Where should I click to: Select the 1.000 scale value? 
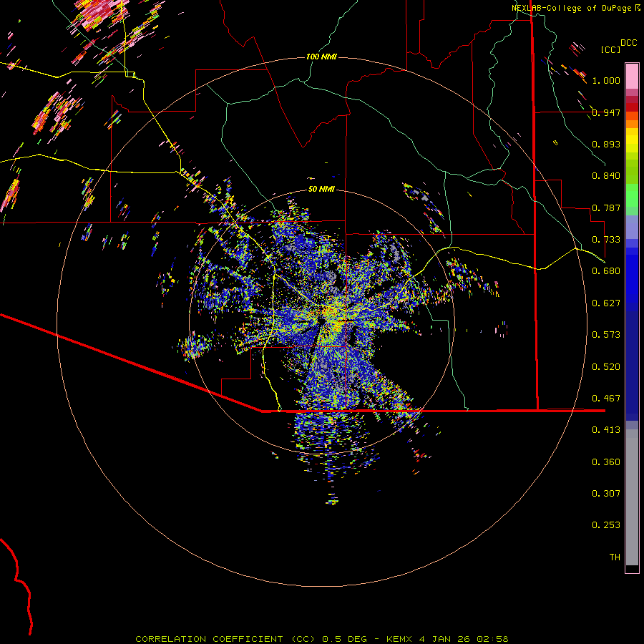pos(606,80)
